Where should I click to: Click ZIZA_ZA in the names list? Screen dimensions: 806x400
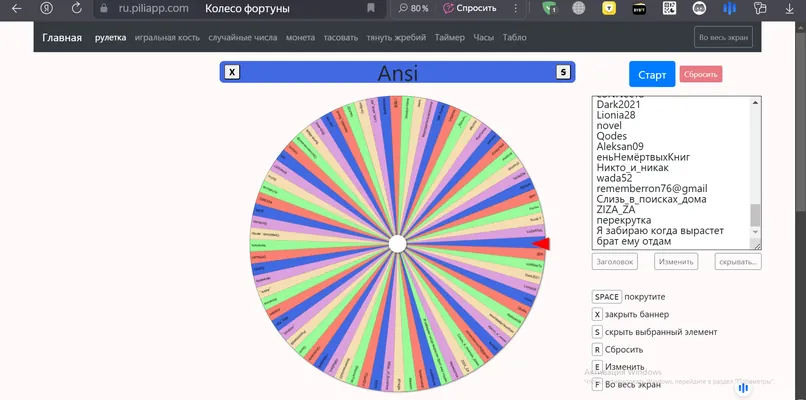[x=616, y=210]
